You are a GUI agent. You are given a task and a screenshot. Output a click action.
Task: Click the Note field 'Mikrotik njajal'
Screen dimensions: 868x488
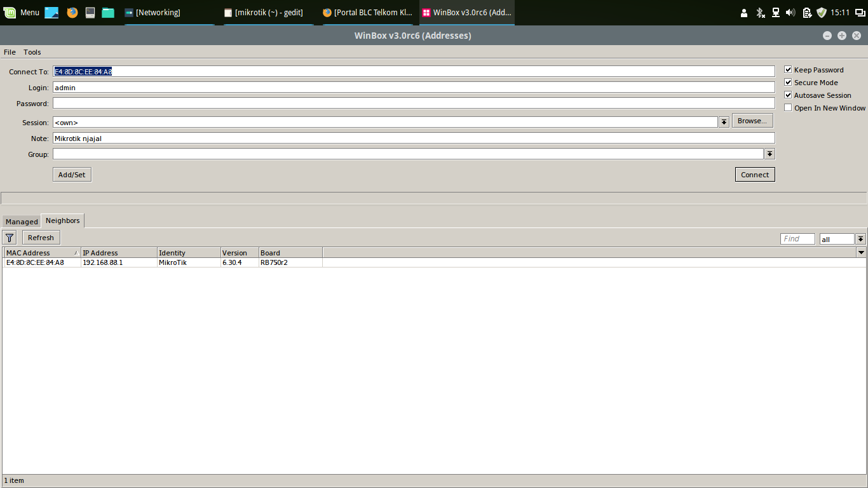(x=414, y=138)
